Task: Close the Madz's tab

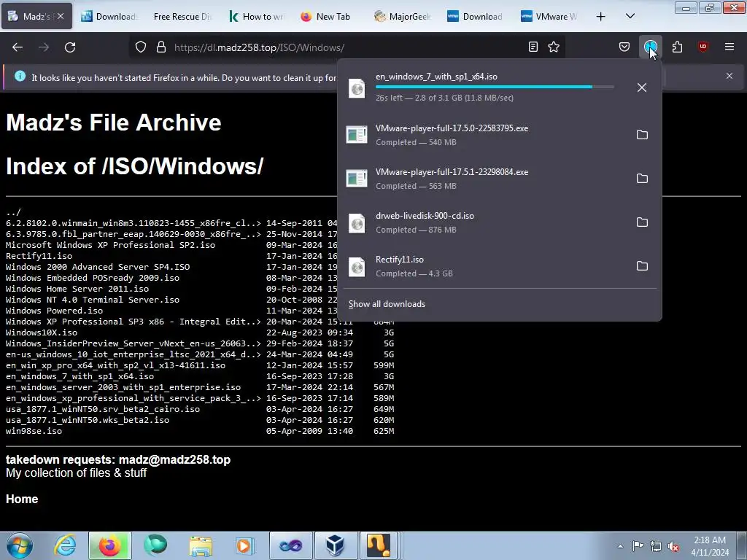Action: coord(61,16)
